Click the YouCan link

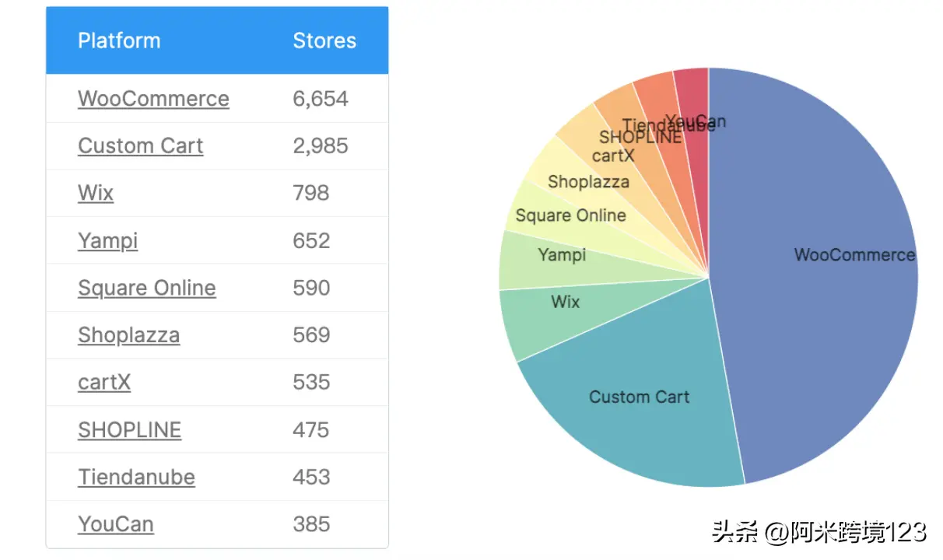(x=115, y=524)
